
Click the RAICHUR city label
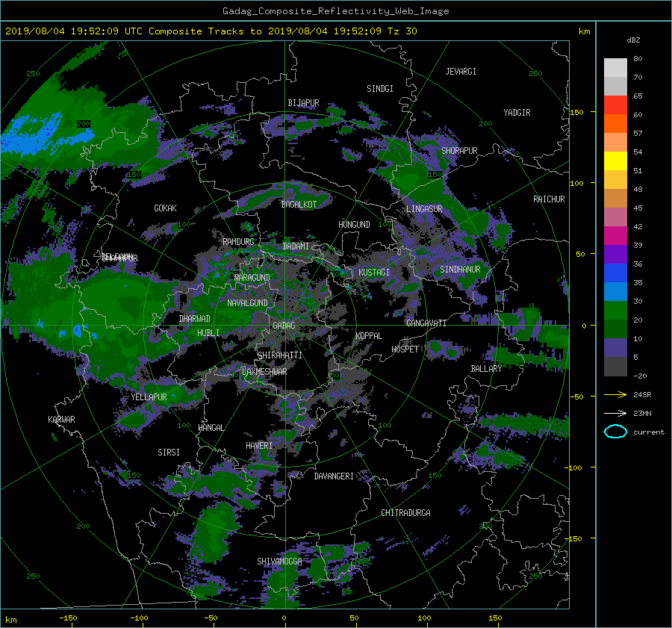(549, 199)
